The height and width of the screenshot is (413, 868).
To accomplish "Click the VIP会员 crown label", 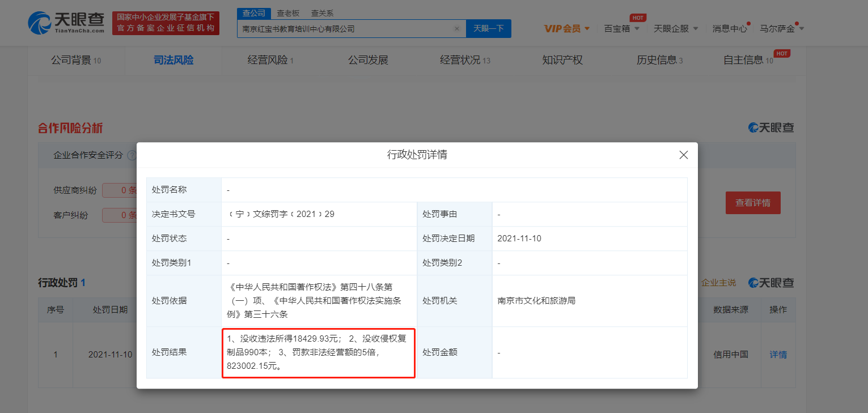I will click(x=561, y=28).
